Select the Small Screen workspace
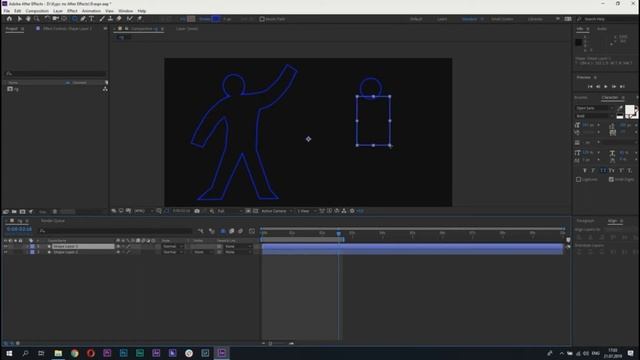Viewport: 640px width, 360px height. [502, 19]
